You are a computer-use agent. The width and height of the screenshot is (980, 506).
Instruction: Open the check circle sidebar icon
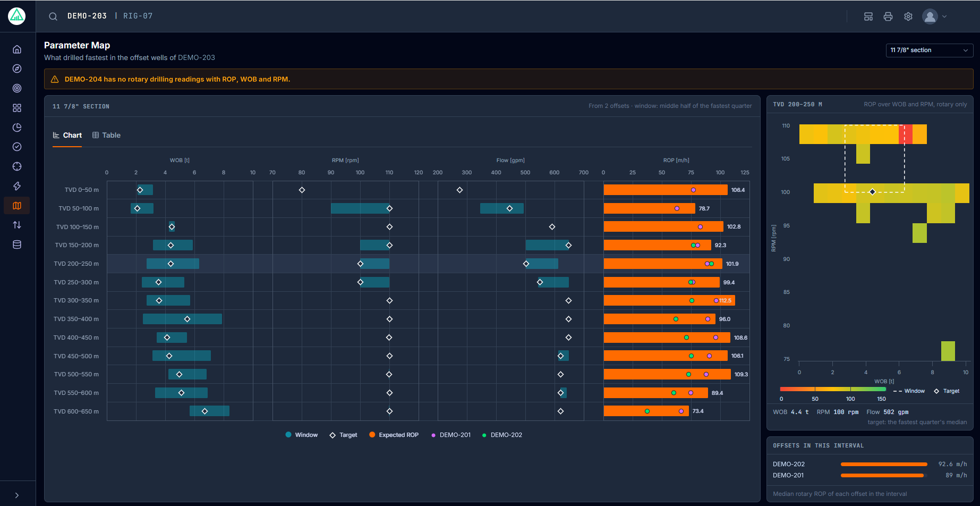tap(17, 147)
